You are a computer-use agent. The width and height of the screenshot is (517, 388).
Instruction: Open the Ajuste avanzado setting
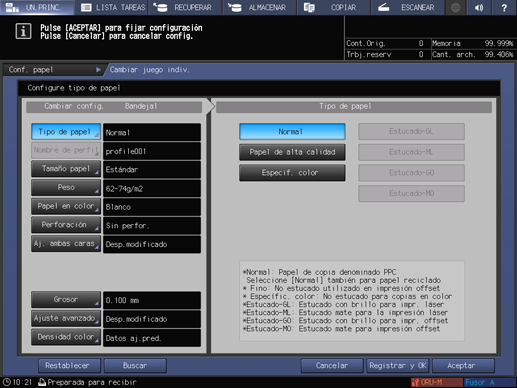(66, 318)
